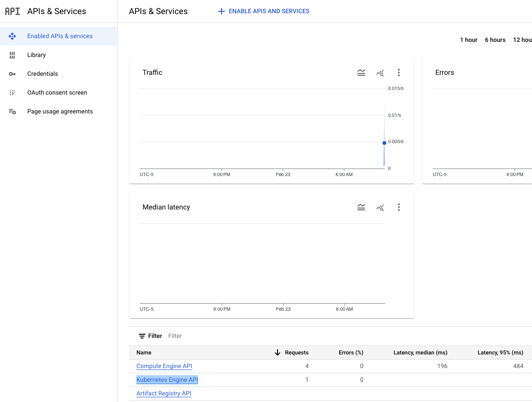This screenshot has height=402, width=532.
Task: Click the Median latency chart title
Action: pyautogui.click(x=166, y=207)
